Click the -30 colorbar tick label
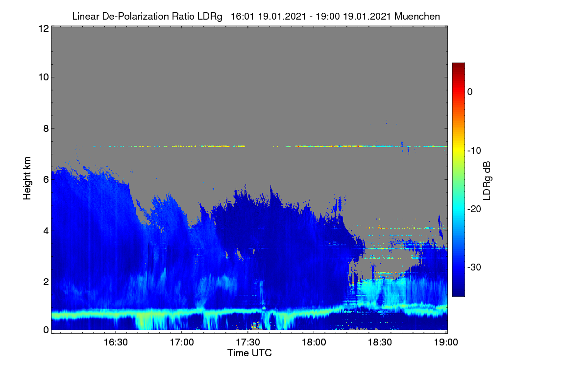This screenshot has width=588, height=392. (x=477, y=268)
